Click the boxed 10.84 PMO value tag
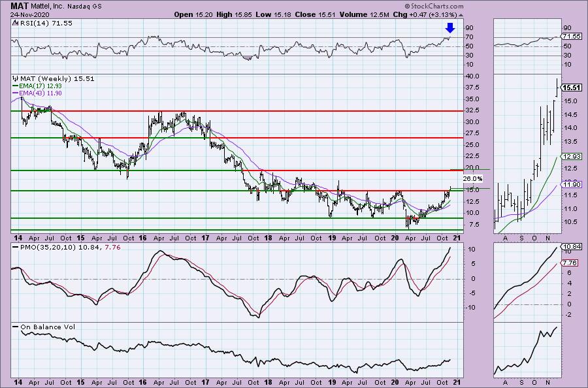 click(x=572, y=247)
